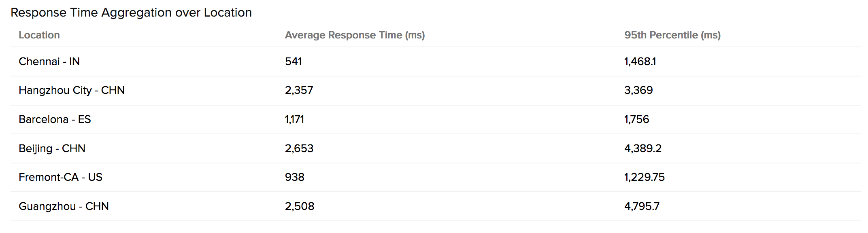Select the Guangzhou - CHN location

tap(64, 206)
